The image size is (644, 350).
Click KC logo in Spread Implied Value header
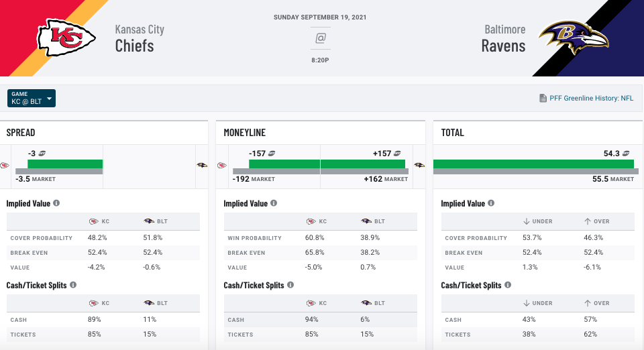coord(94,221)
